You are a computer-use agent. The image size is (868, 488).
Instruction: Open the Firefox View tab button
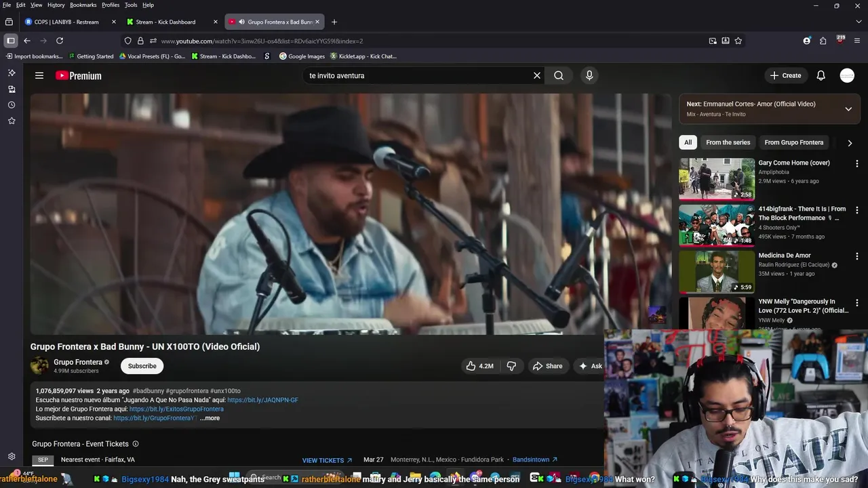(x=9, y=22)
